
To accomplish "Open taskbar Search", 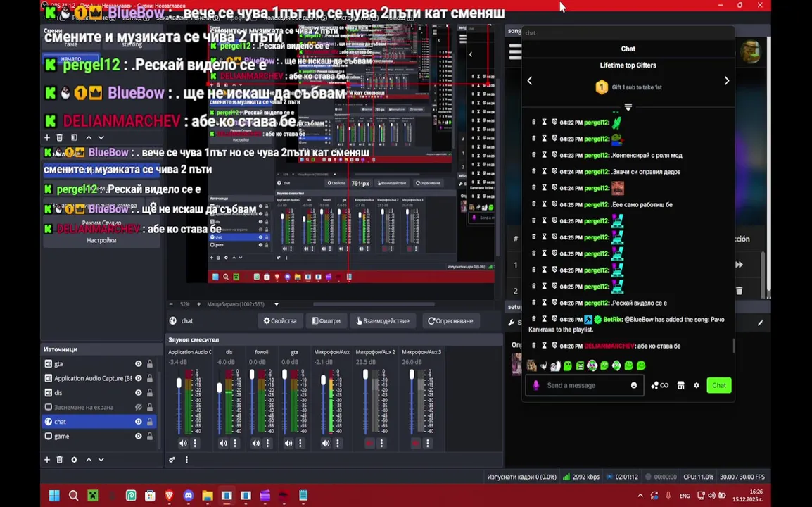I will 74,496.
